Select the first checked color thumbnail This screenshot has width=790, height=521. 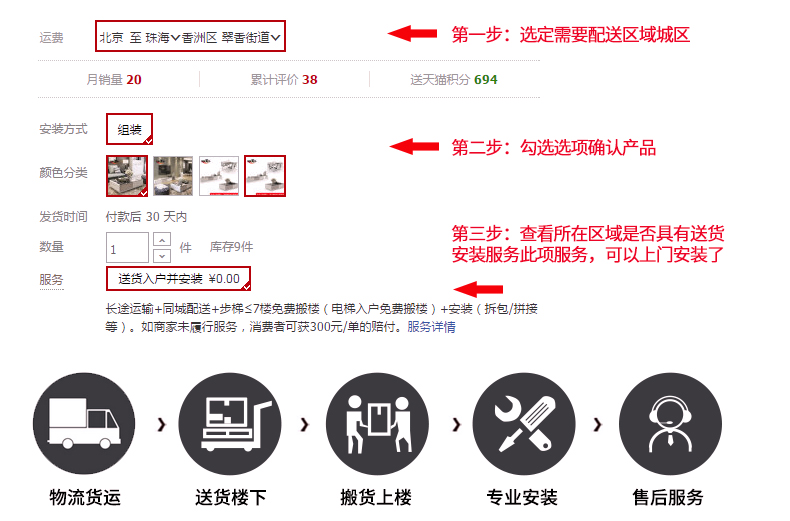[x=127, y=176]
